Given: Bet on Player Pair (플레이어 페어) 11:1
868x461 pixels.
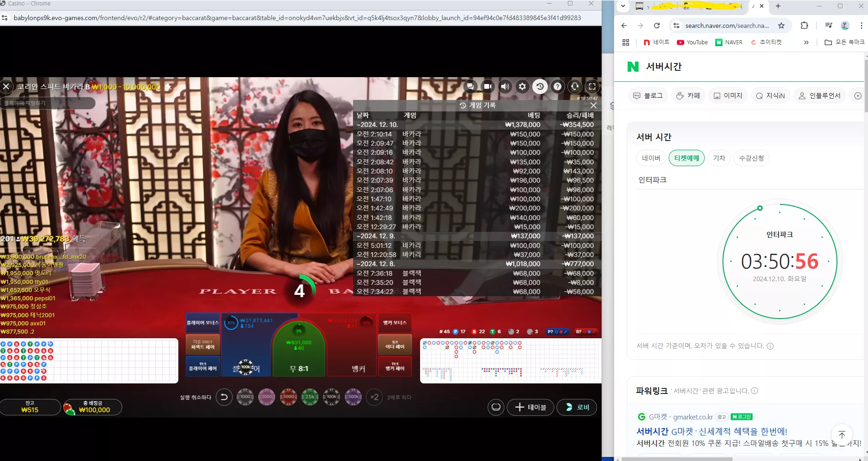Looking at the screenshot, I should 203,367.
